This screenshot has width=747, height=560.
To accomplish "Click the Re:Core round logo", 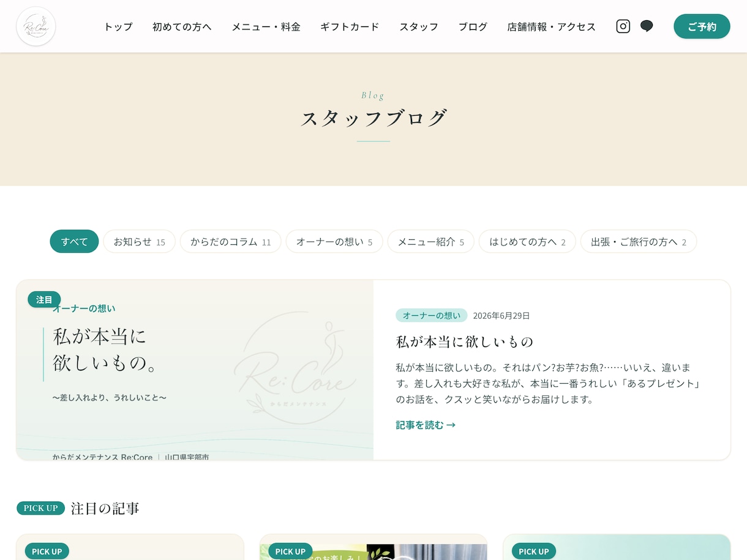I will click(36, 26).
